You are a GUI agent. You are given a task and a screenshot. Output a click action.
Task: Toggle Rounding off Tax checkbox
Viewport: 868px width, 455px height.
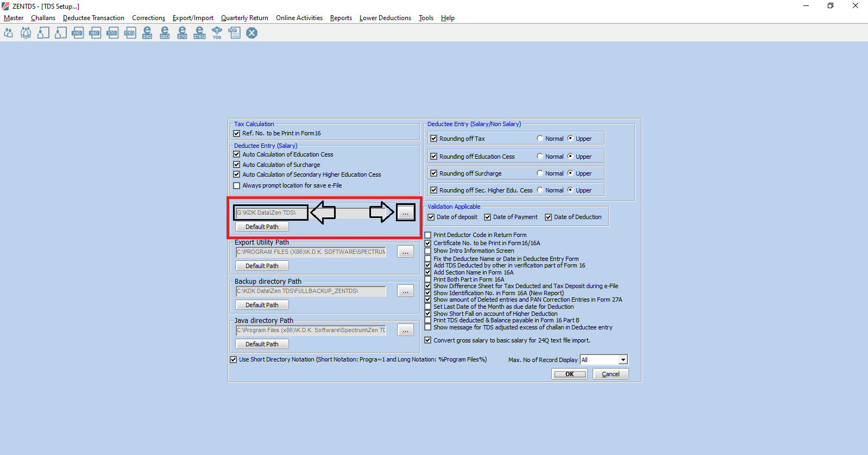point(433,139)
